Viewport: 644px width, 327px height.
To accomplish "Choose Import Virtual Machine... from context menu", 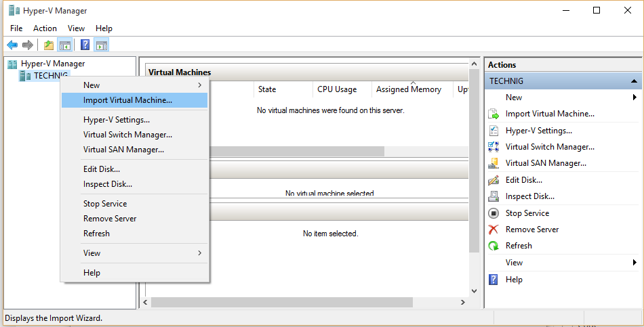I will tap(135, 100).
